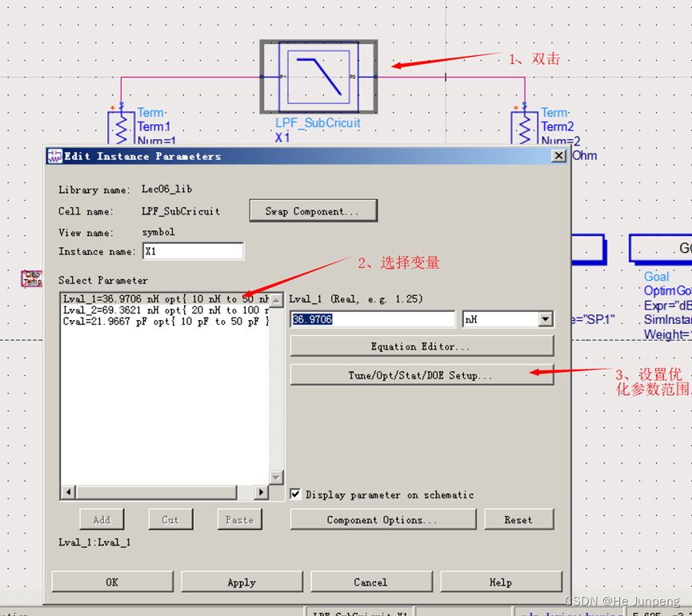Open the nH unit dropdown
692x616 pixels.
click(x=546, y=319)
